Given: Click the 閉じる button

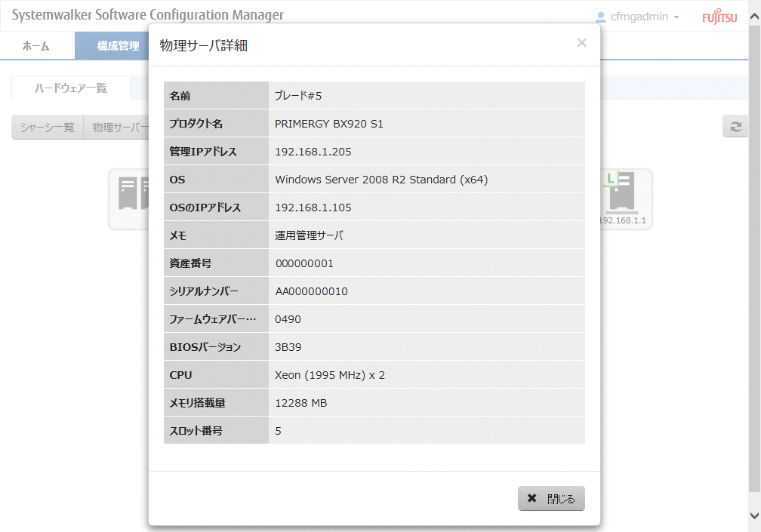Looking at the screenshot, I should pyautogui.click(x=551, y=498).
